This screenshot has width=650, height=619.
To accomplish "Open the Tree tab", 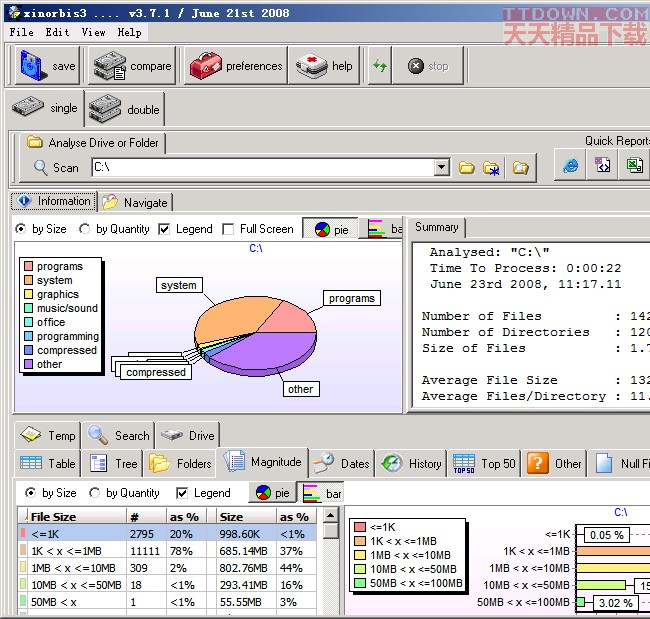I will [113, 463].
